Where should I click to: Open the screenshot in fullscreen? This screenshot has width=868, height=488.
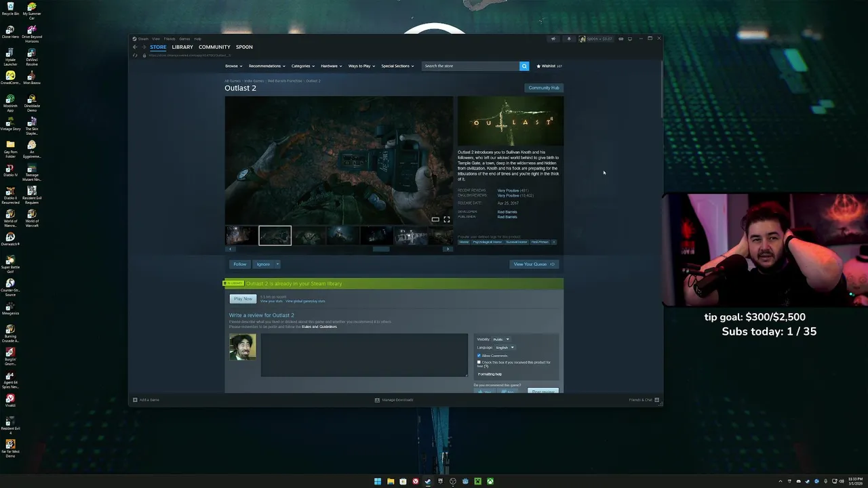pyautogui.click(x=447, y=220)
